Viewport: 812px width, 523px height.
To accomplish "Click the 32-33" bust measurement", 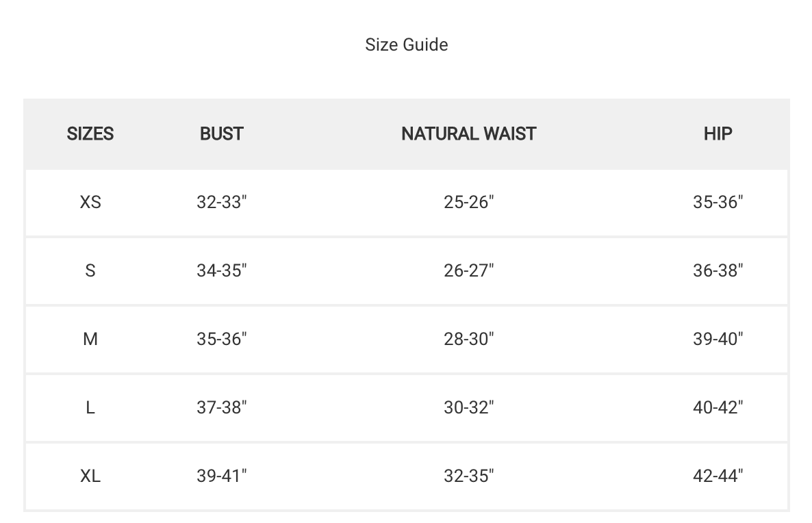I will coord(221,202).
